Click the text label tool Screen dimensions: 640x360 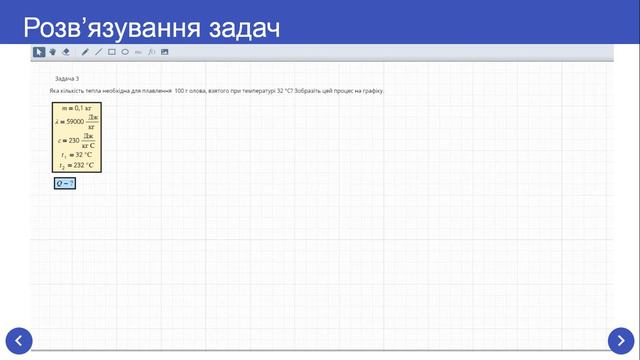click(x=138, y=52)
